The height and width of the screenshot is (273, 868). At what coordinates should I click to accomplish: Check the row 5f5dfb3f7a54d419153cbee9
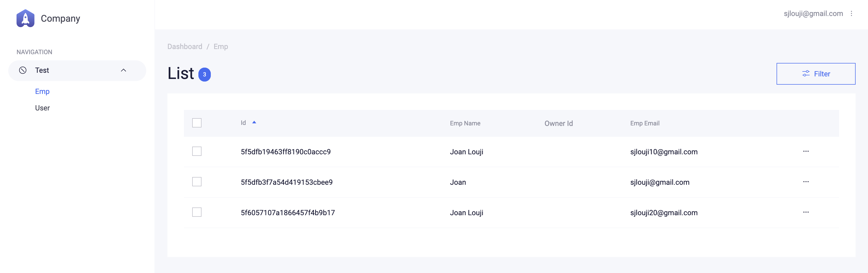click(197, 182)
